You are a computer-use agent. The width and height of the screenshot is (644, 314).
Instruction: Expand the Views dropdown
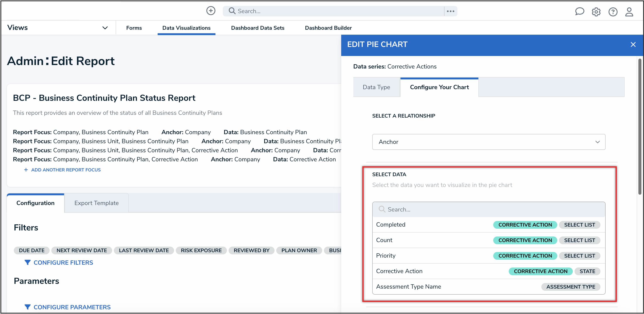(x=105, y=28)
